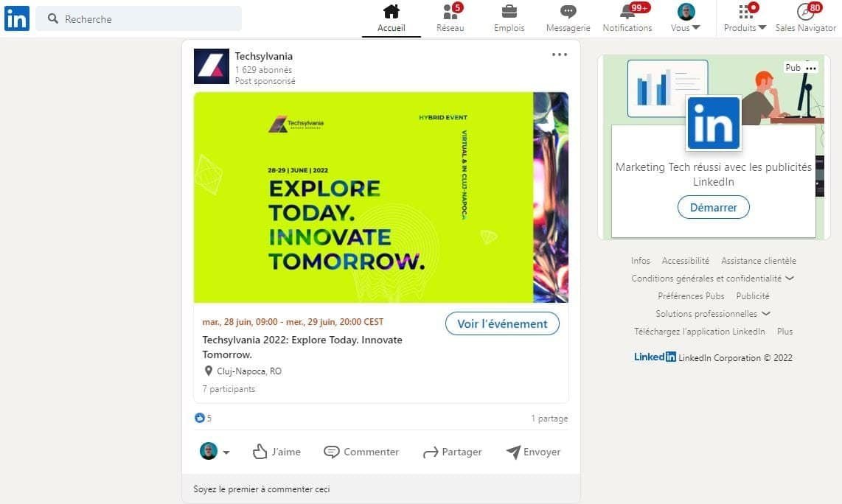Click the Envoyer paper plane button
The height and width of the screenshot is (504, 842).
click(x=533, y=452)
